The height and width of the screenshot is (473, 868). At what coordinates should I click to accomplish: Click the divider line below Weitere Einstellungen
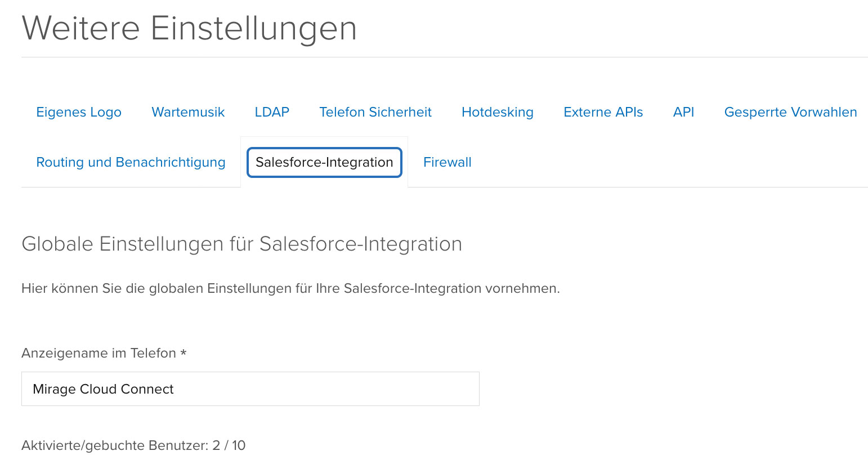click(445, 57)
